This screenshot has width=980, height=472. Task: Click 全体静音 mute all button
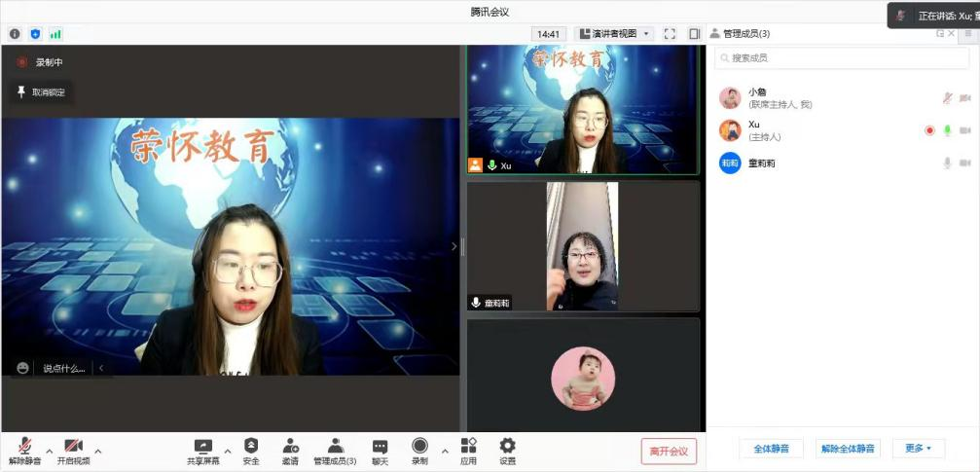771,449
